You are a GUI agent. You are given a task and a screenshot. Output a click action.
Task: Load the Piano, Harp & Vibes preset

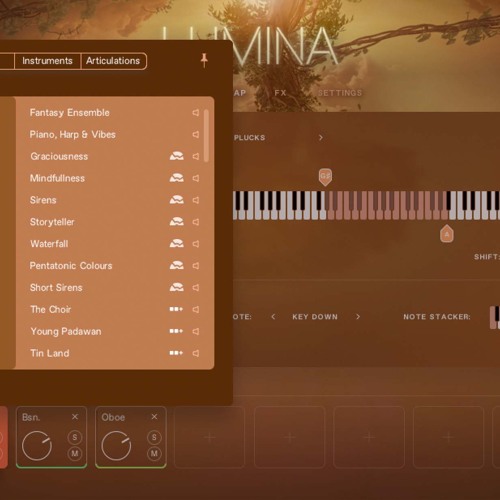[x=72, y=134]
